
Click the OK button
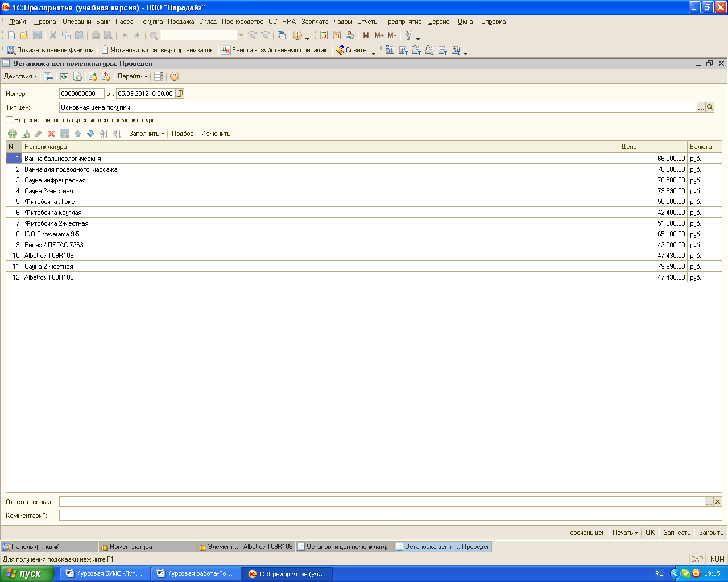651,533
